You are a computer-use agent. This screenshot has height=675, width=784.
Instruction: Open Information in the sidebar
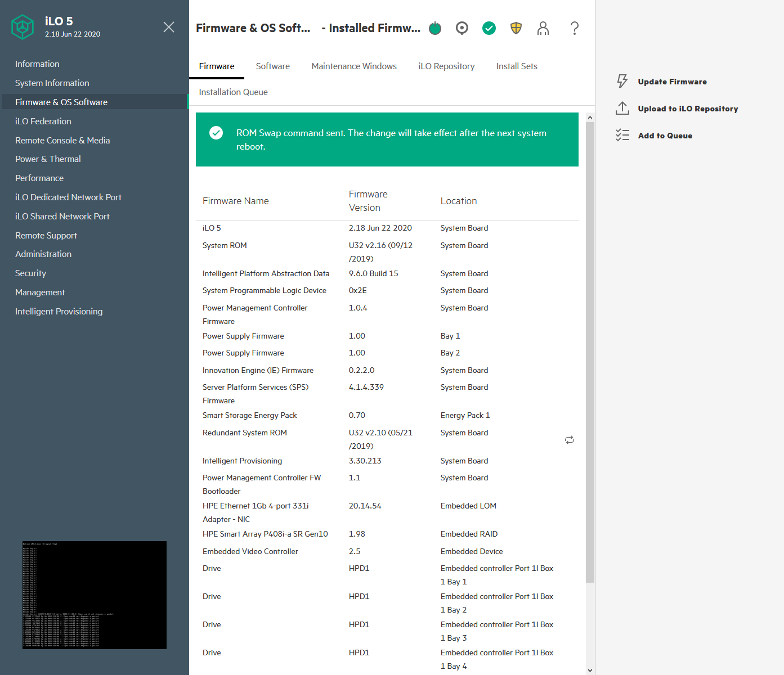tap(37, 64)
